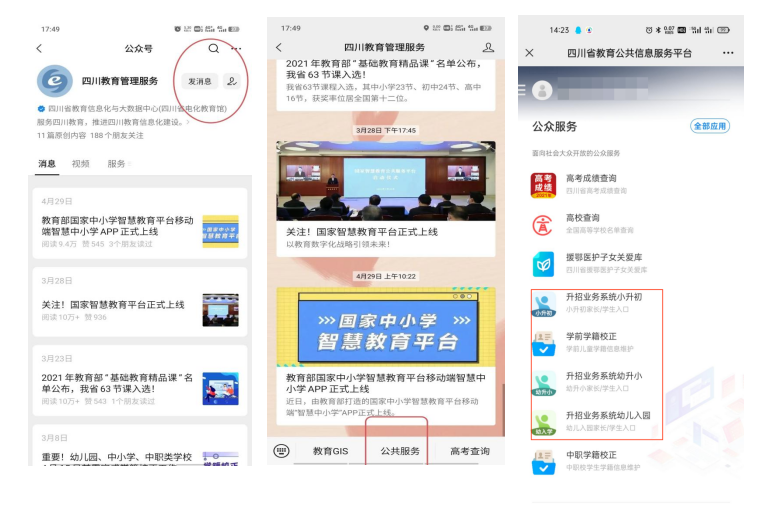The width and height of the screenshot is (762, 516).
Task: Open the 4月29日 article about 智慧中小学 APP
Action: point(140,224)
